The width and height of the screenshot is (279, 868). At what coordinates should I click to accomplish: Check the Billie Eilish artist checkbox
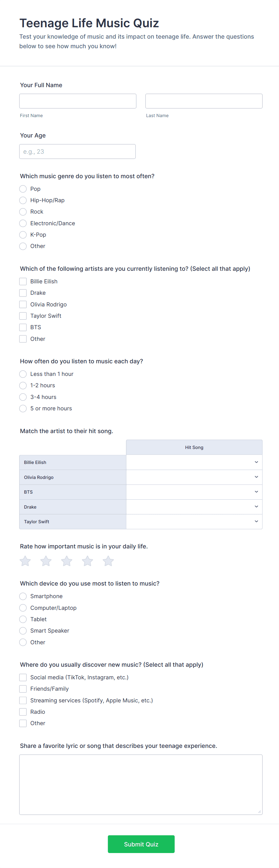point(23,281)
